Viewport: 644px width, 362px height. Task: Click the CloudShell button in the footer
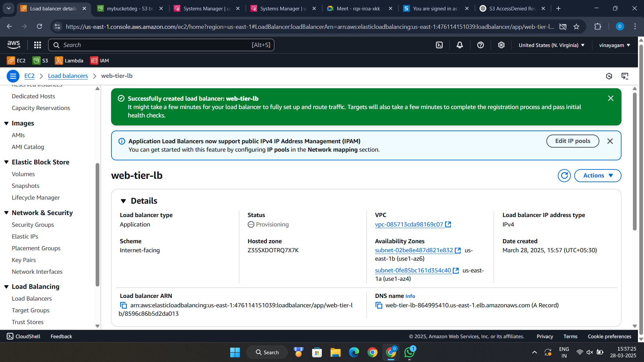[x=23, y=336]
